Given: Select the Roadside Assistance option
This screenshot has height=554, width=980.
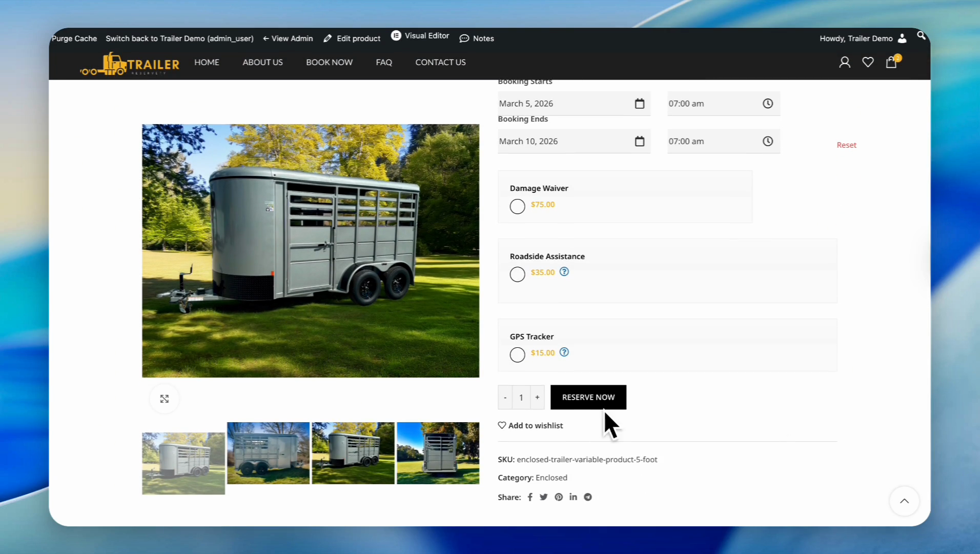Looking at the screenshot, I should (517, 274).
